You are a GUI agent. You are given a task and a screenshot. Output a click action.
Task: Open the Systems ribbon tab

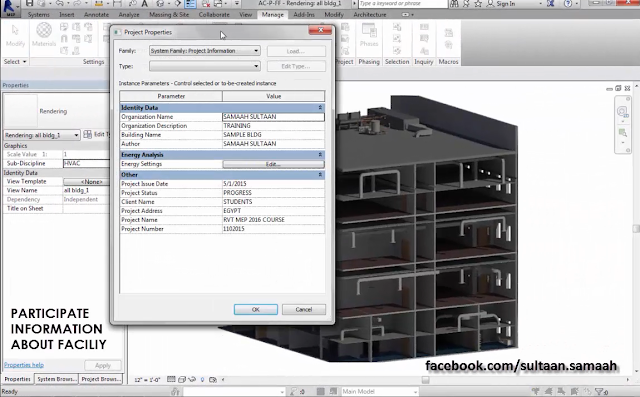coord(39,15)
